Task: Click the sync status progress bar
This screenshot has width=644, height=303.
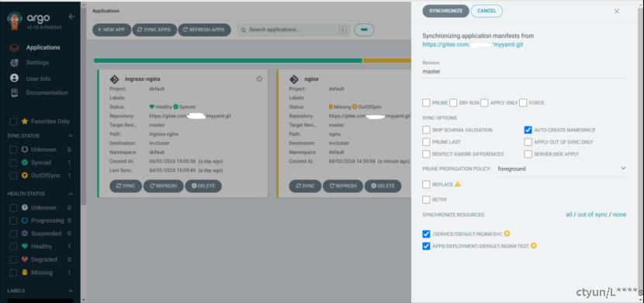Action: coord(252,61)
